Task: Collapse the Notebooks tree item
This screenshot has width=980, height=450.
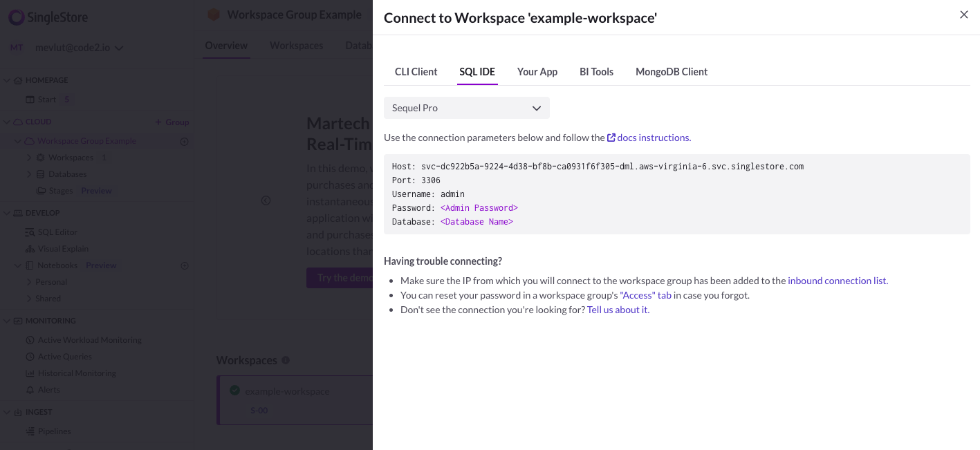Action: [18, 265]
